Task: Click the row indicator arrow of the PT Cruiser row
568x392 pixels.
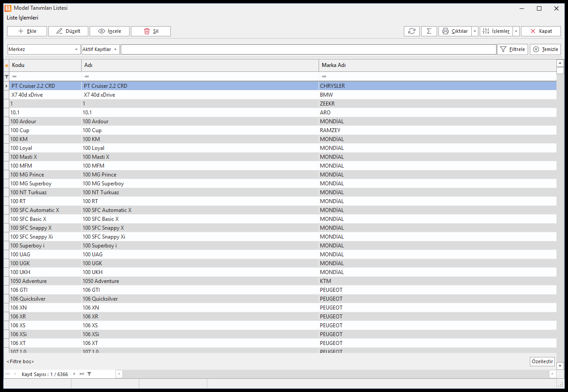Action: pos(6,86)
